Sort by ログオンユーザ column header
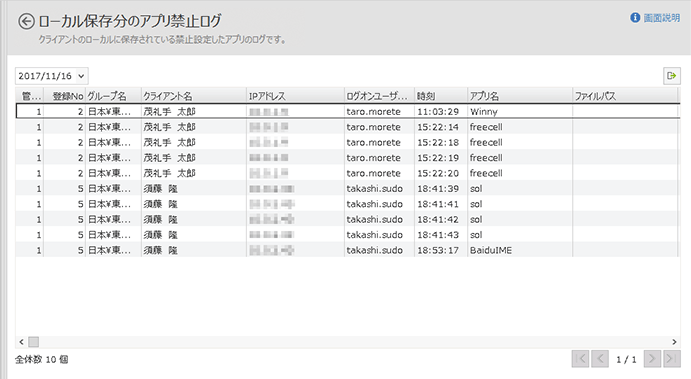This screenshot has height=379, width=691. pos(379,96)
